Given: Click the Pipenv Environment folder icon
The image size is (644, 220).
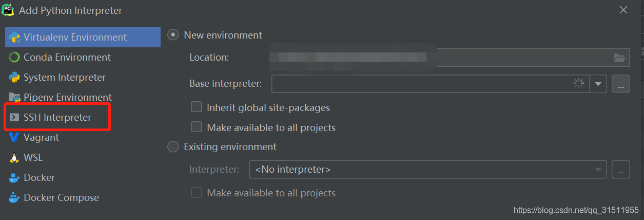Looking at the screenshot, I should (x=14, y=98).
